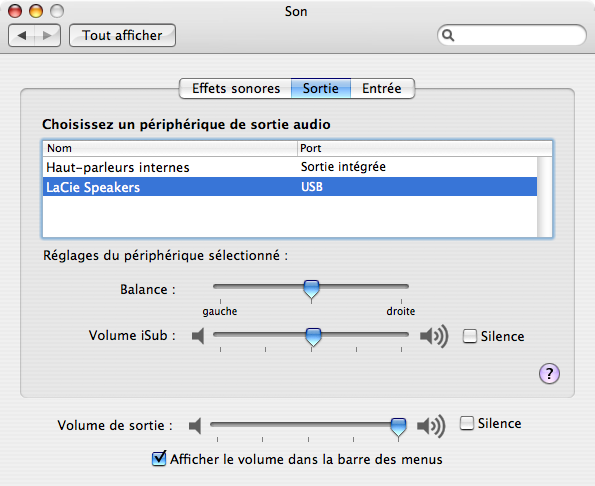The image size is (595, 486).
Task: Click the Volume de sortie slider thumb
Action: (x=398, y=427)
